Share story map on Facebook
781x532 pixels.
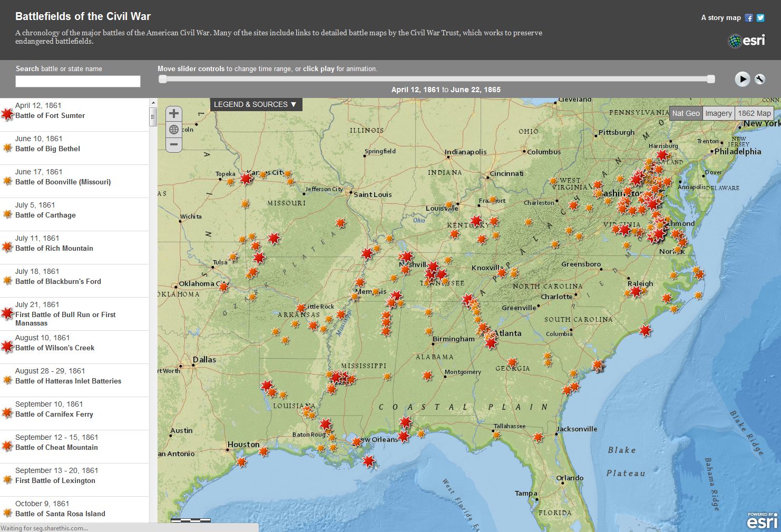(x=749, y=18)
